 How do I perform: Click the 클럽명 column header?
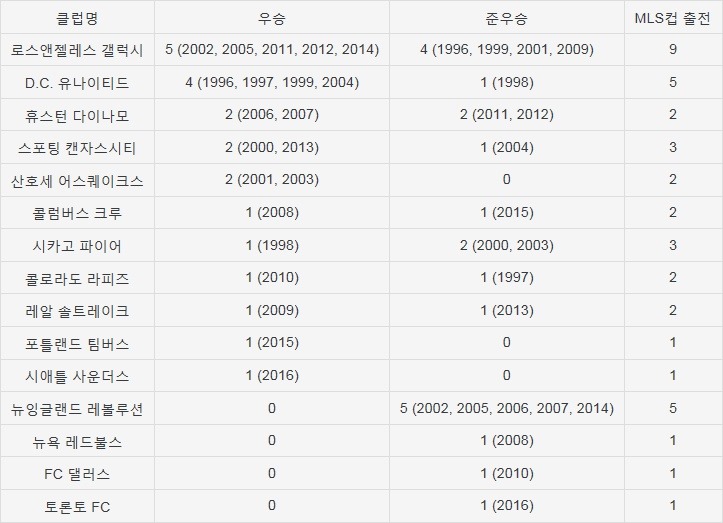pyautogui.click(x=77, y=18)
